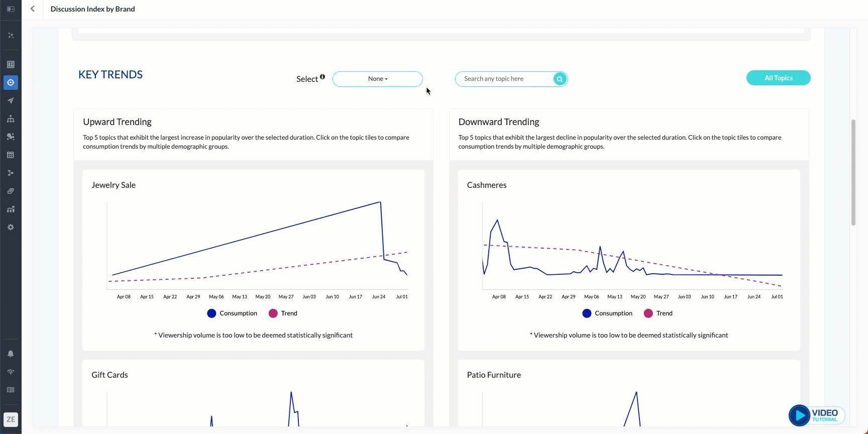Open the calendar icon in sidebar
The image size is (868, 434).
[x=11, y=155]
